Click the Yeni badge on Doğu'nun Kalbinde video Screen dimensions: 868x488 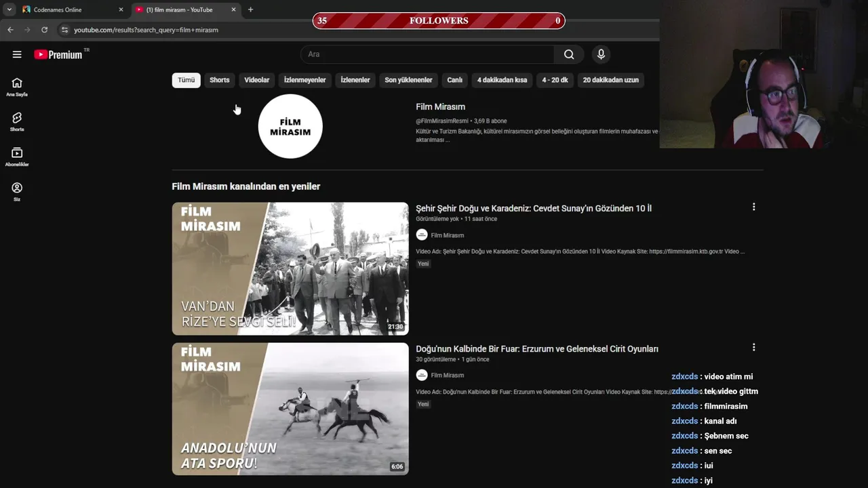tap(423, 404)
